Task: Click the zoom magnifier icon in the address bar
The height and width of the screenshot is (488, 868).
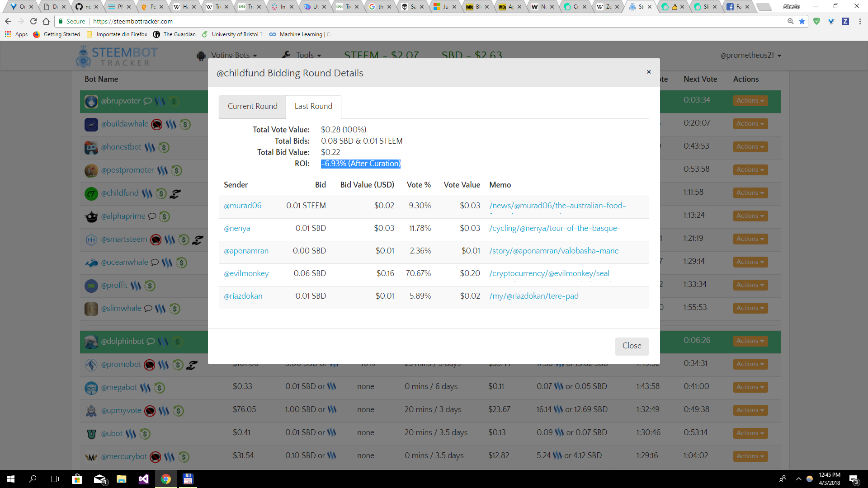Action: pyautogui.click(x=790, y=21)
